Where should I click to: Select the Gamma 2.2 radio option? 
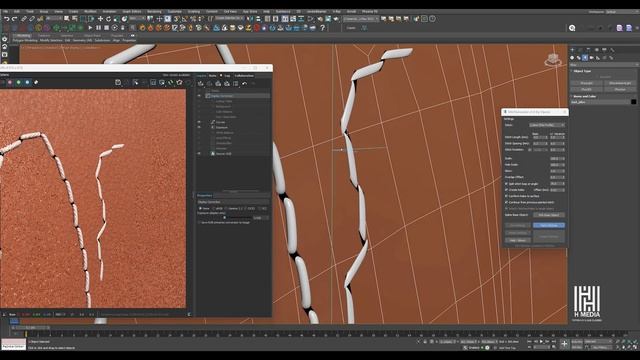[x=227, y=209]
